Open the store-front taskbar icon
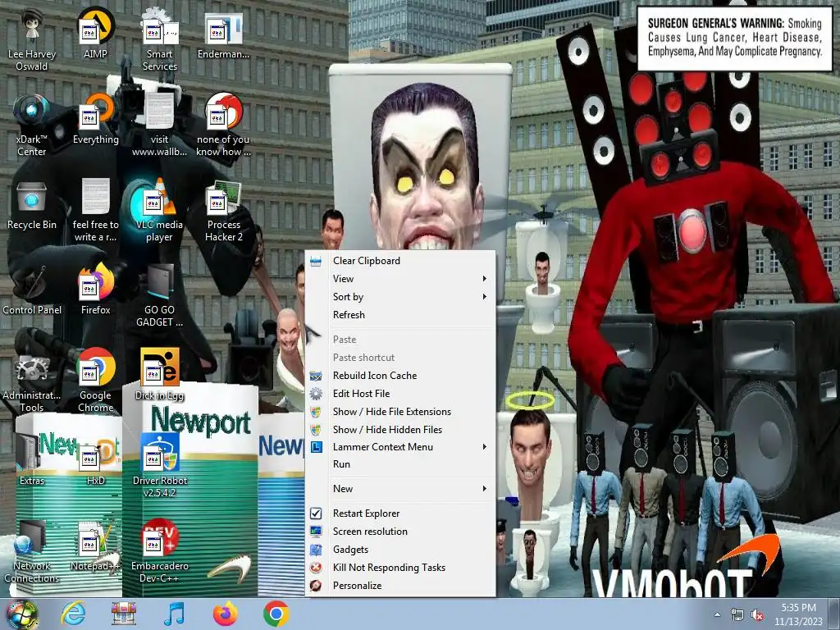Viewport: 840px width, 630px height. coord(124,614)
